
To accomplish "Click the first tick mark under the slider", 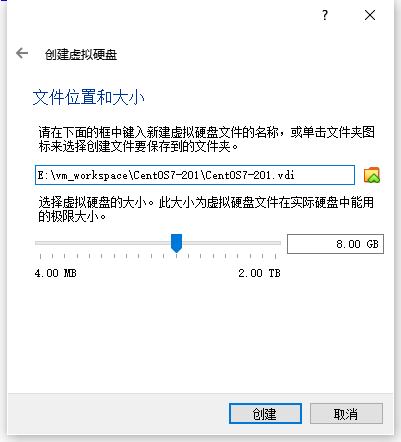I will (40, 256).
